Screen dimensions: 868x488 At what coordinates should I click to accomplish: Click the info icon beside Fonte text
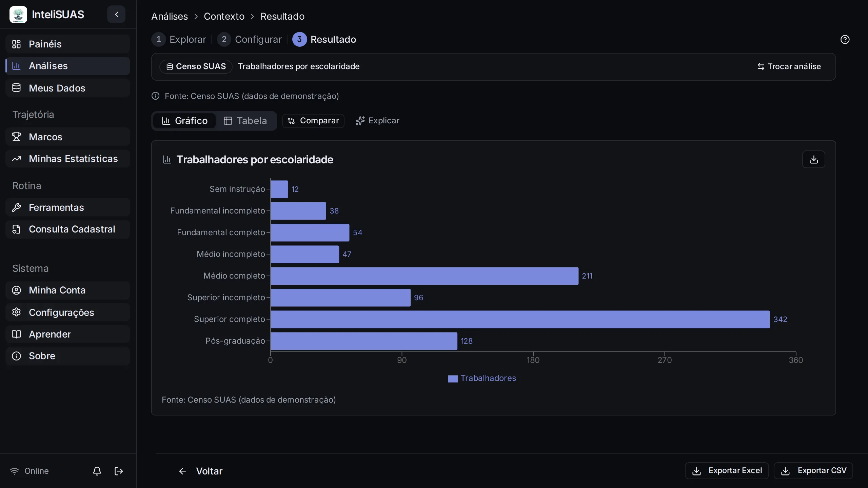coord(155,96)
